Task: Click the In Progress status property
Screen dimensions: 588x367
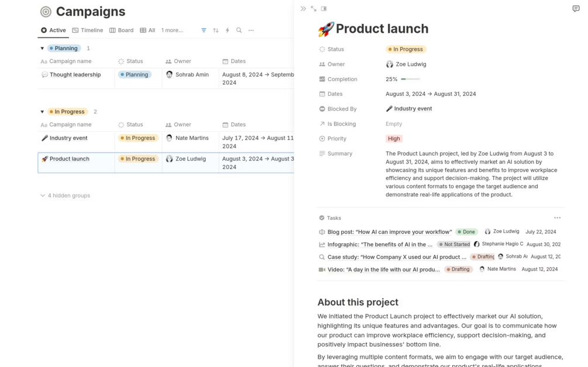Action: (x=405, y=50)
